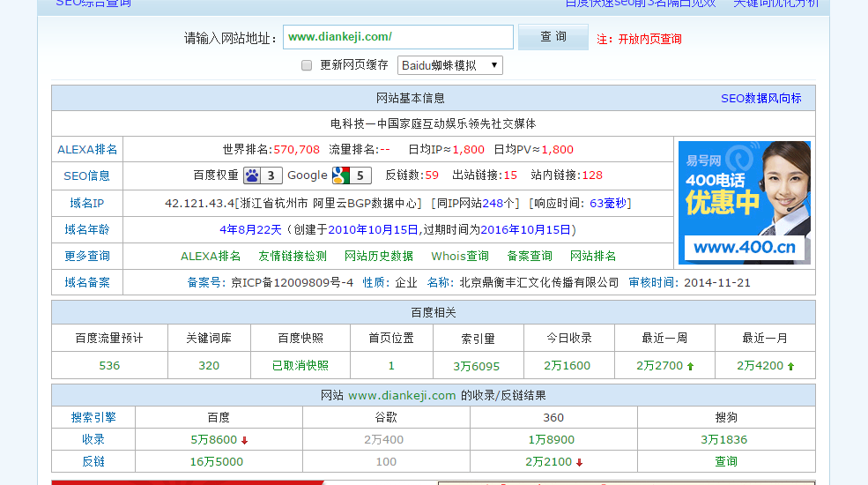Click the 谷歌 column header
This screenshot has height=485, width=868.
coord(386,417)
